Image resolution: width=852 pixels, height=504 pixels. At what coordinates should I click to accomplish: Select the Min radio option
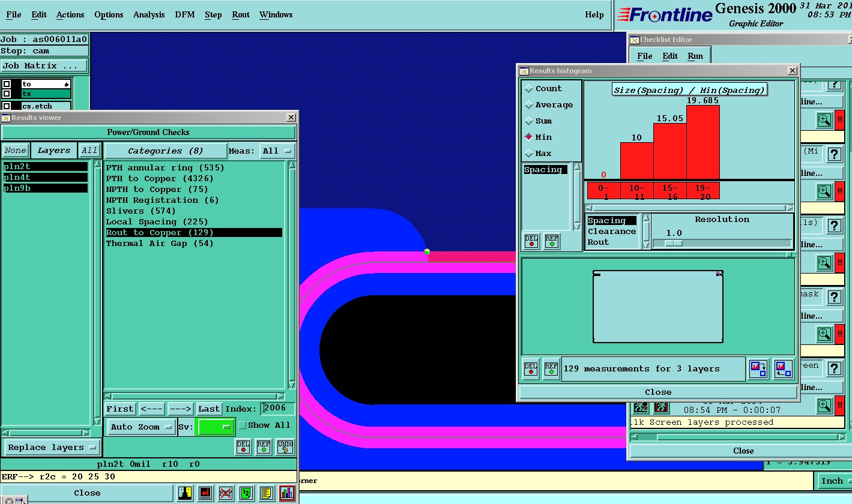coord(538,137)
